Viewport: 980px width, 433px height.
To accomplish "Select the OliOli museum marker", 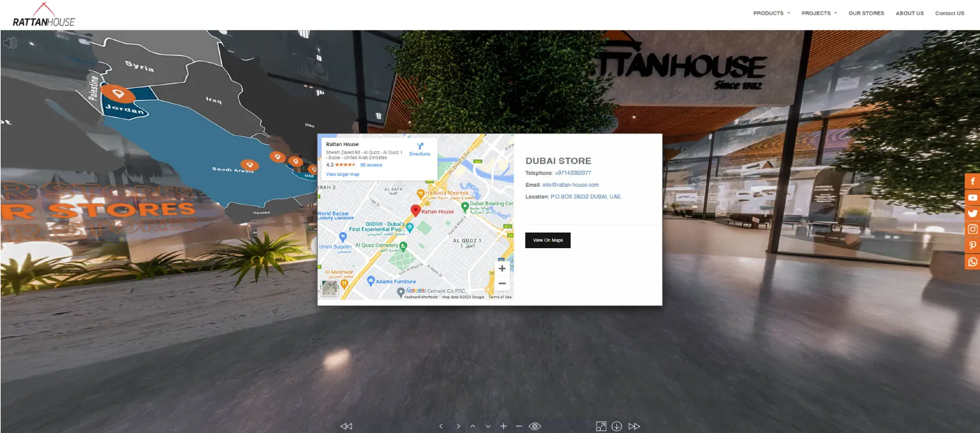I will (x=410, y=227).
